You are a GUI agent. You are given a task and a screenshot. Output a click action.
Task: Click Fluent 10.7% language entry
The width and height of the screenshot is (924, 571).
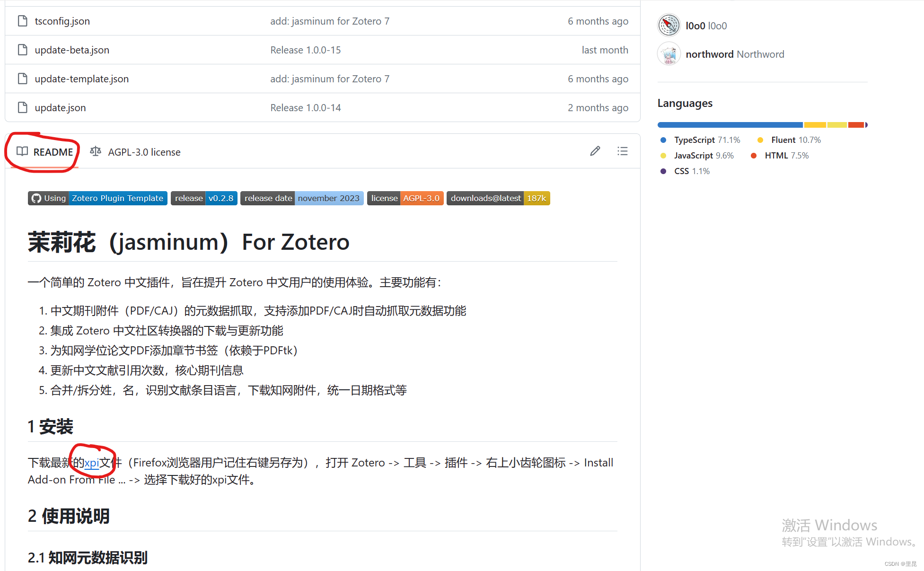coord(789,140)
